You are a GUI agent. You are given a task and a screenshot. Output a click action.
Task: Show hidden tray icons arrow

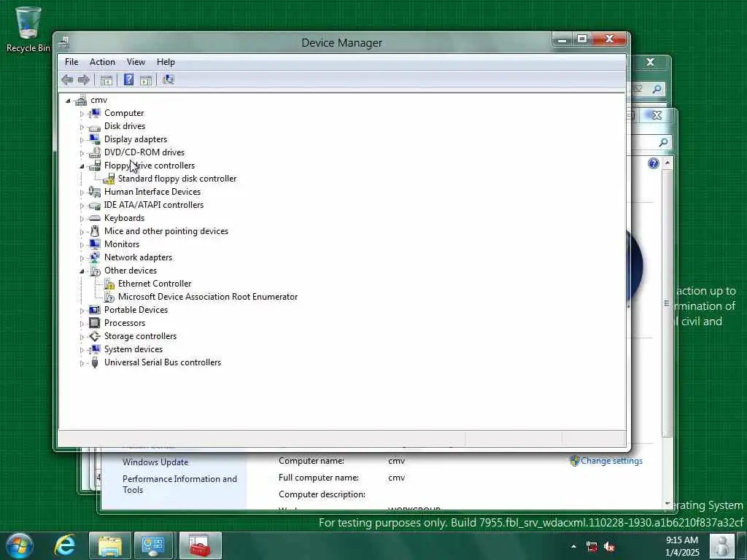coord(573,547)
